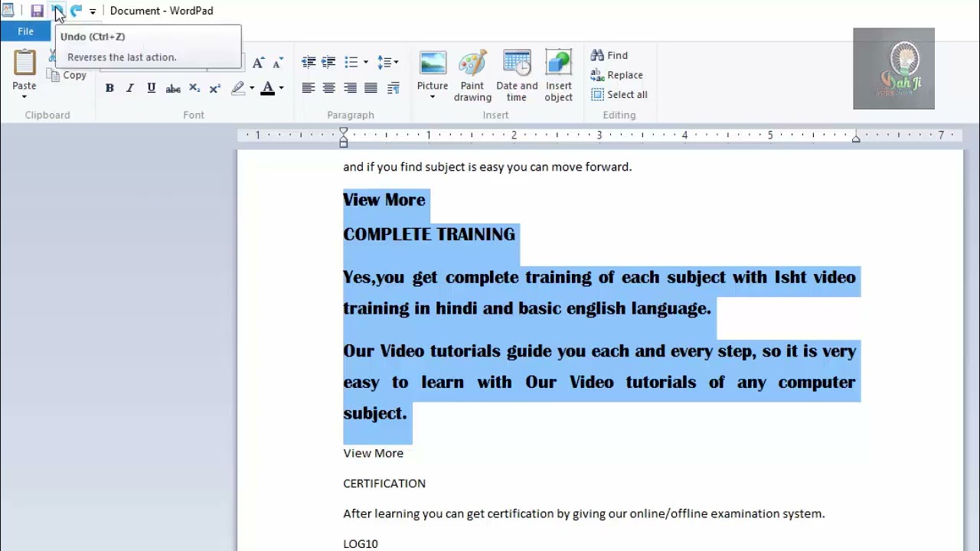Image resolution: width=980 pixels, height=551 pixels.
Task: Click paragraph starting 'Our Video tutorials guide'
Action: tap(599, 382)
